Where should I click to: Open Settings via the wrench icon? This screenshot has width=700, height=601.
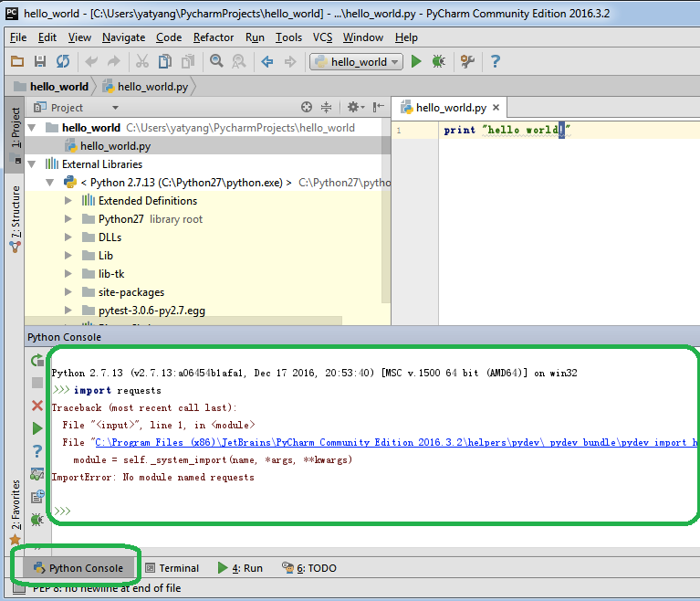click(467, 61)
